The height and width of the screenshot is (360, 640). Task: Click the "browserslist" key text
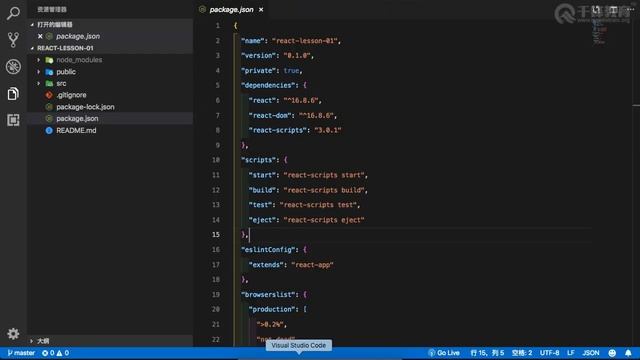click(x=268, y=294)
